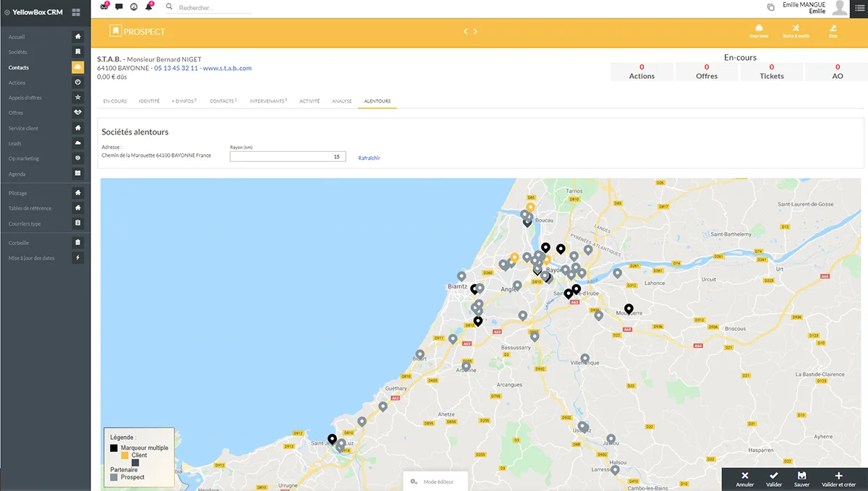
Task: Switch to the CONTACTS tab
Action: 224,101
